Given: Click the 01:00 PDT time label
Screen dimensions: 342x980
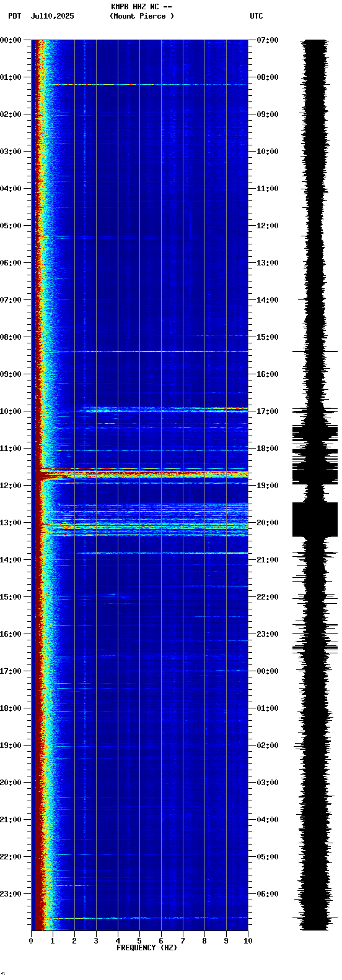Looking at the screenshot, I should [x=11, y=77].
